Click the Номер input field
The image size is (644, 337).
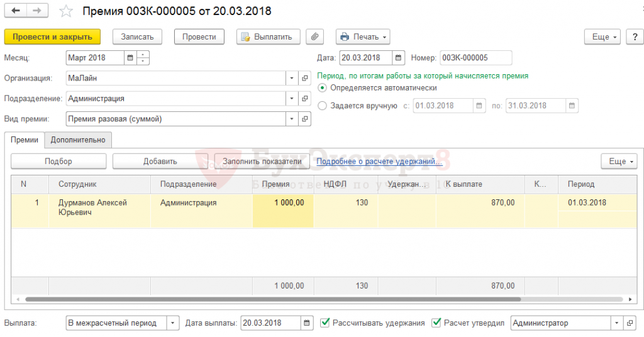coord(476,58)
